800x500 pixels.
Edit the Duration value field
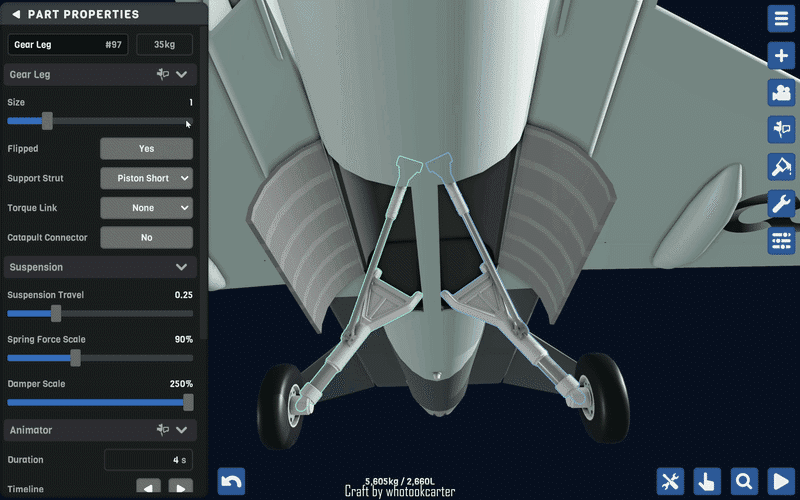pos(148,460)
